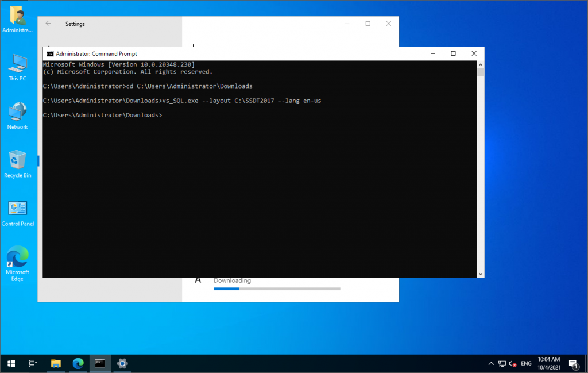This screenshot has height=373, width=588.
Task: Click the Microsoft Corporation copyright line
Action: [x=127, y=72]
